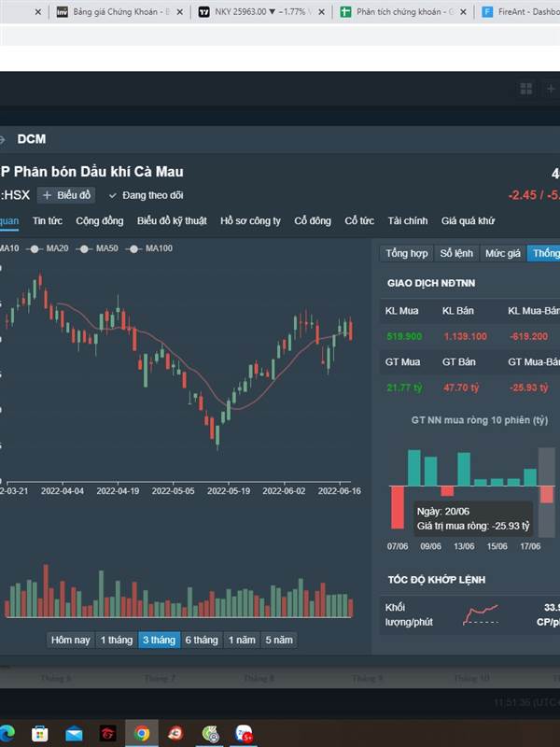
Task: Click the TỐC ĐỘ KHỚP LỆNH heading
Action: tap(436, 580)
